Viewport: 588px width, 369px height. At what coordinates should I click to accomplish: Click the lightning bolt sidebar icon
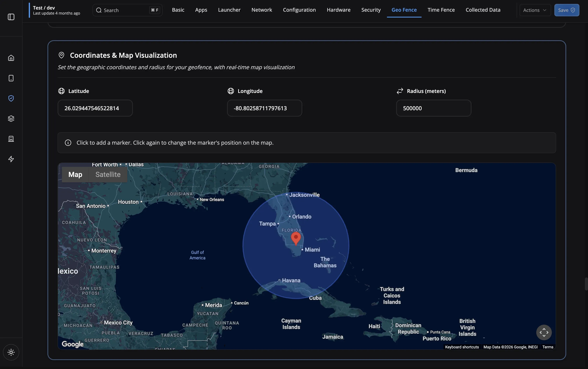tap(11, 159)
